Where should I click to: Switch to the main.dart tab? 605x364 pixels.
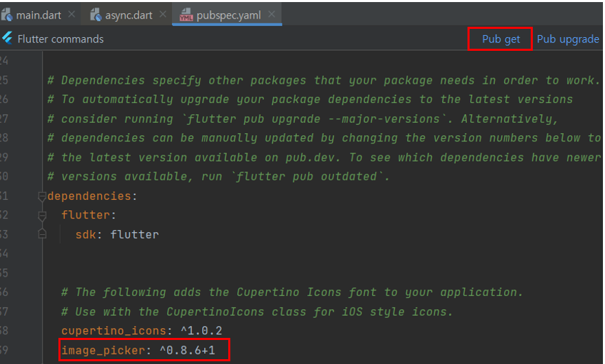pyautogui.click(x=38, y=15)
